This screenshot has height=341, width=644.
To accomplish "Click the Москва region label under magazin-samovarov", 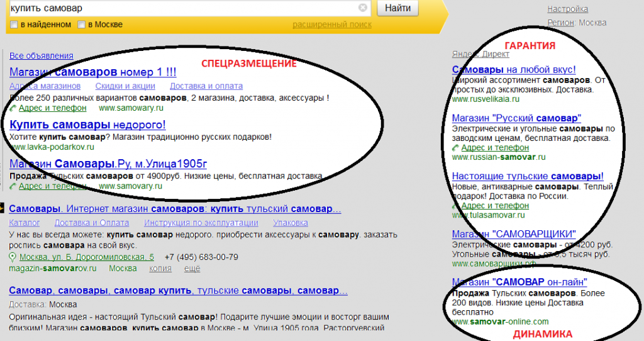I will (123, 268).
